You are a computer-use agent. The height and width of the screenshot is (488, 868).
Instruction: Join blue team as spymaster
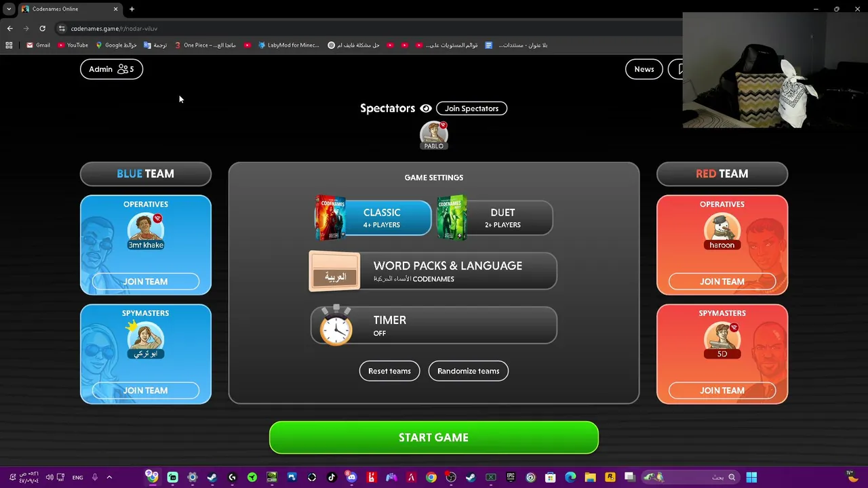[x=145, y=390]
